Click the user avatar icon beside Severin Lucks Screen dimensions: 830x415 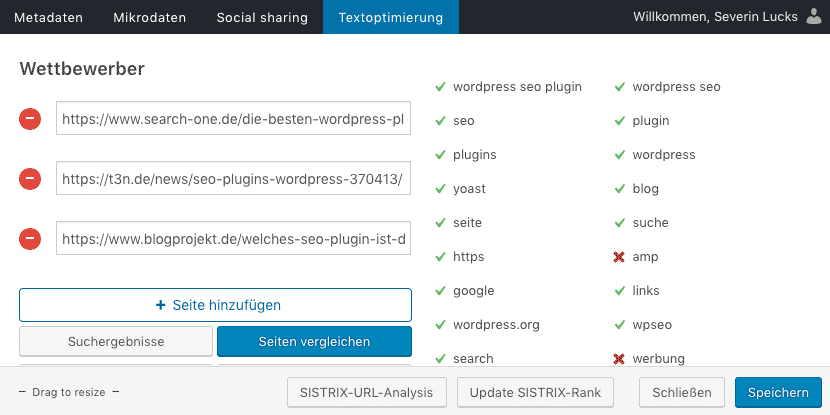coord(813,17)
